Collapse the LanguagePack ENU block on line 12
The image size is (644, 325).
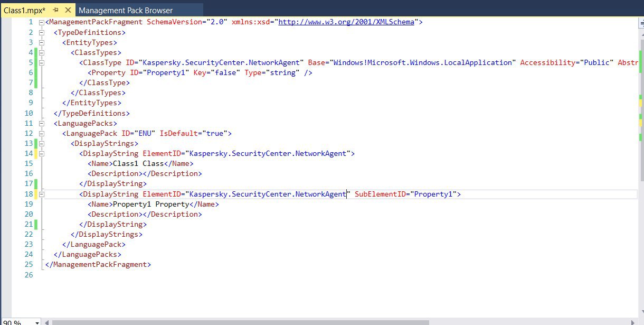click(42, 133)
